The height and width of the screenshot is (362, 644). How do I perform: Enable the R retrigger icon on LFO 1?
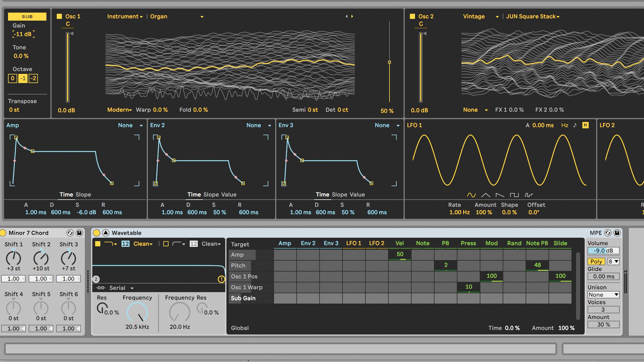586,125
